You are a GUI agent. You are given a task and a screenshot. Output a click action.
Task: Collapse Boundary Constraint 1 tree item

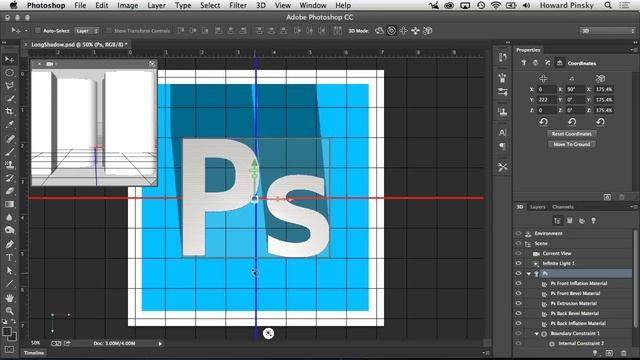click(537, 334)
